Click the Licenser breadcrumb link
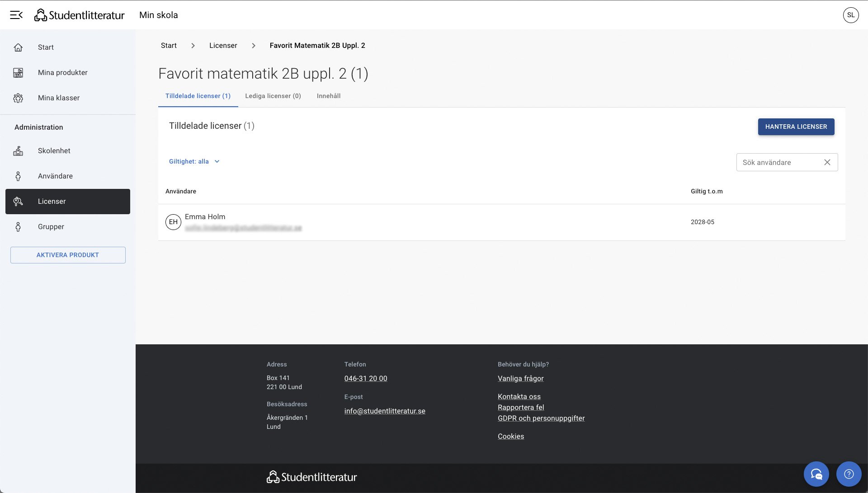Viewport: 868px width, 493px height. pos(223,46)
